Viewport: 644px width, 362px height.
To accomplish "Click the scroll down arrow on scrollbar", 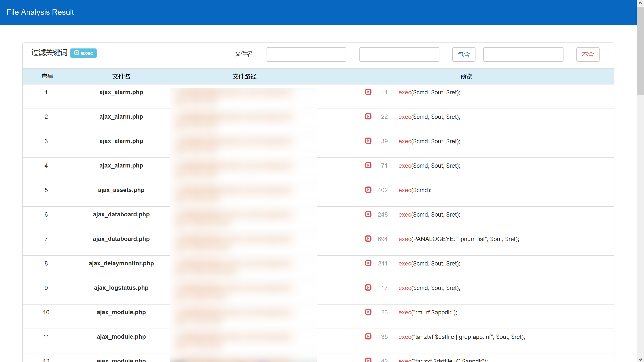I will (x=640, y=359).
